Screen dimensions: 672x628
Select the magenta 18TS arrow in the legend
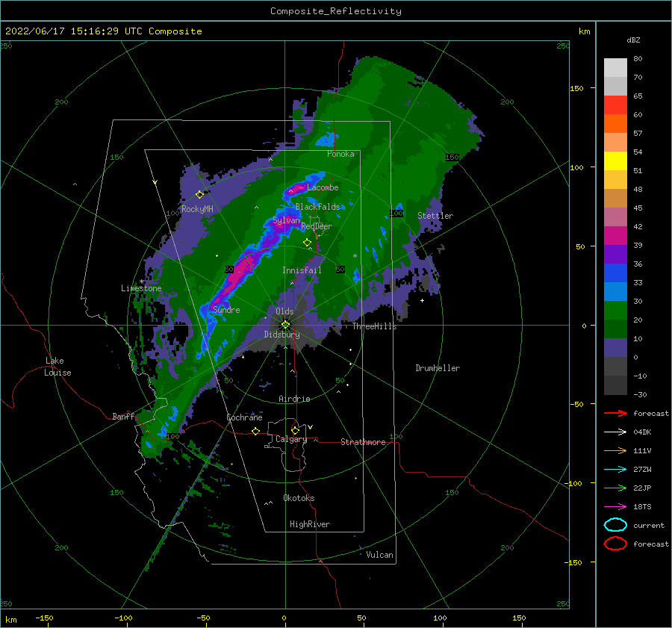(615, 507)
